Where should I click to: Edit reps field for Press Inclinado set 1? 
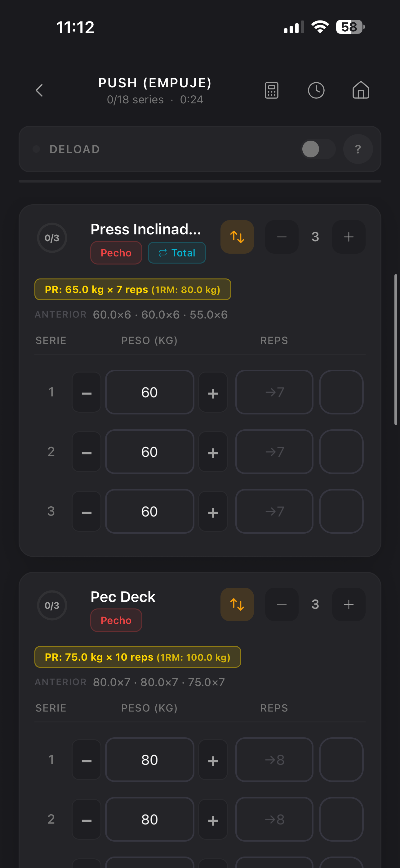coord(274,392)
